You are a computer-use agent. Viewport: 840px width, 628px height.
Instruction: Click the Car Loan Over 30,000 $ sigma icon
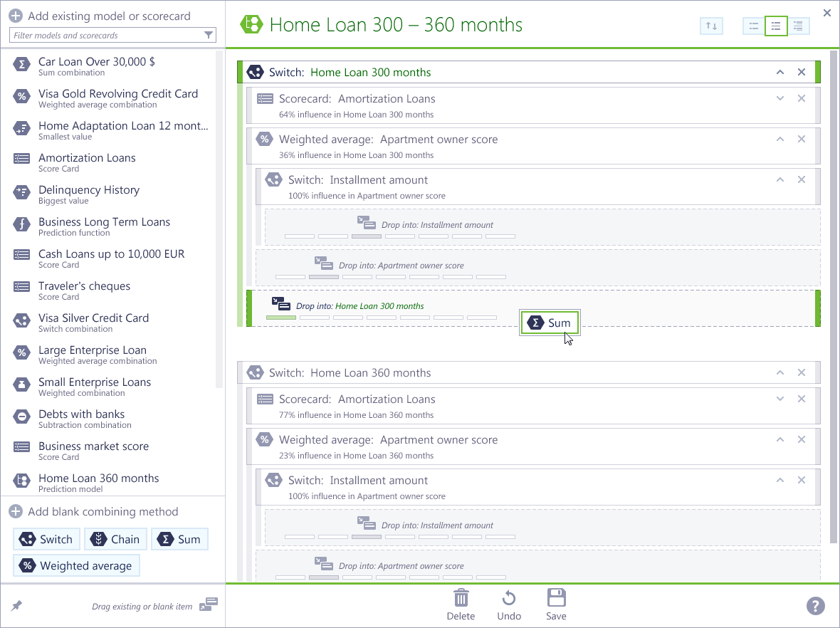pos(21,65)
